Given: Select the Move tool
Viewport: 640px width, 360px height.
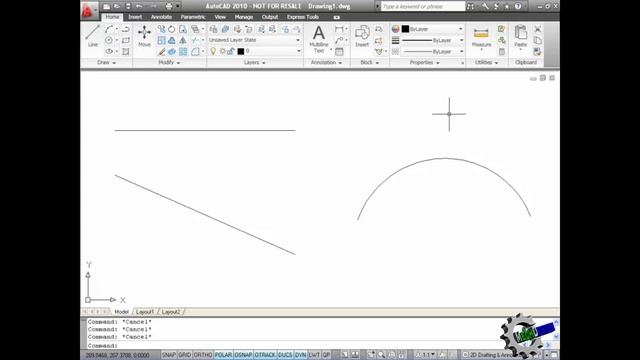Looking at the screenshot, I should point(144,36).
